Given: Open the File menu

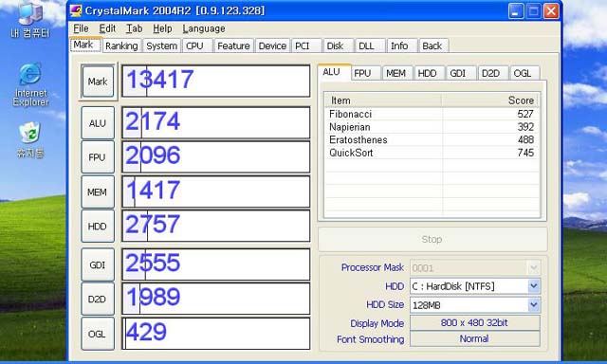Looking at the screenshot, I should [81, 28].
